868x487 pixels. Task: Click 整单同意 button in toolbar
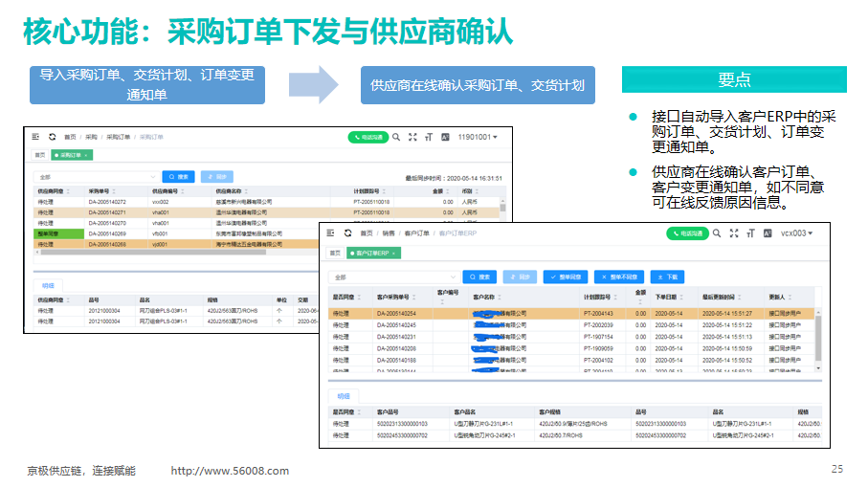tap(566, 277)
